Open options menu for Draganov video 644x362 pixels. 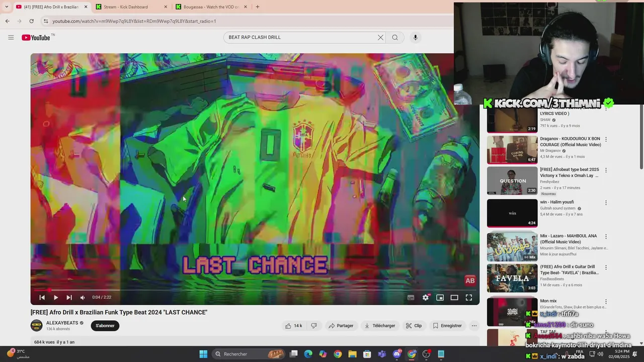click(606, 139)
